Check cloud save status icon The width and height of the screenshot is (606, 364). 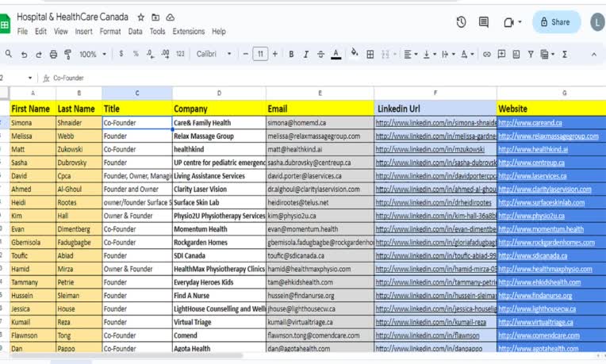[170, 17]
